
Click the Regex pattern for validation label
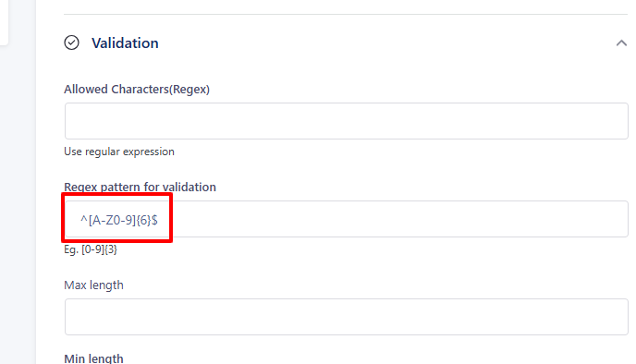pyautogui.click(x=140, y=187)
